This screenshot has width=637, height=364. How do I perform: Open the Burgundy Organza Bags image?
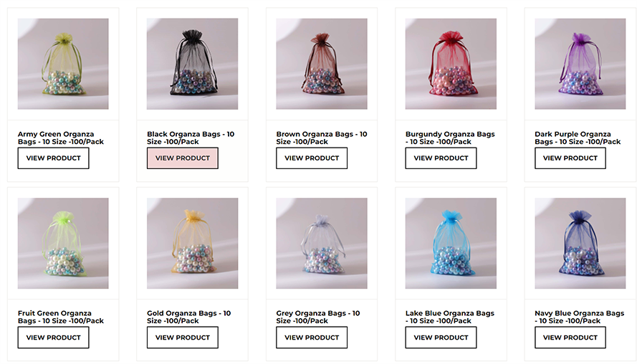click(x=451, y=64)
